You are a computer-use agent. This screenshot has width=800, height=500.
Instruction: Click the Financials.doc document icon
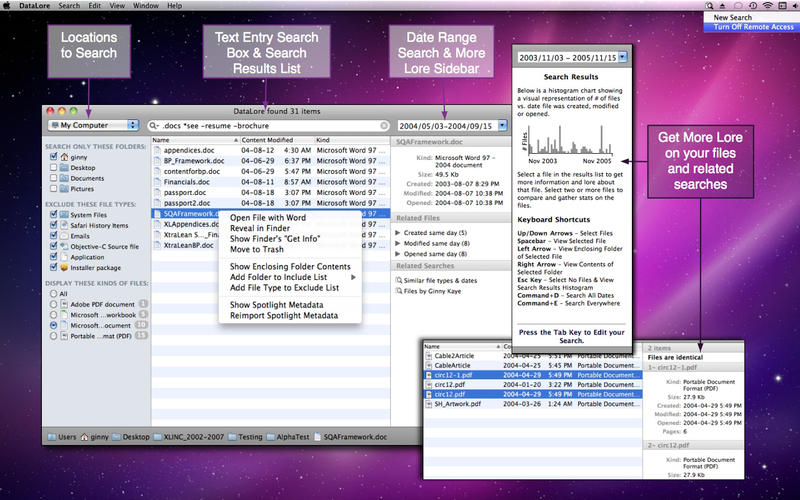(x=157, y=182)
